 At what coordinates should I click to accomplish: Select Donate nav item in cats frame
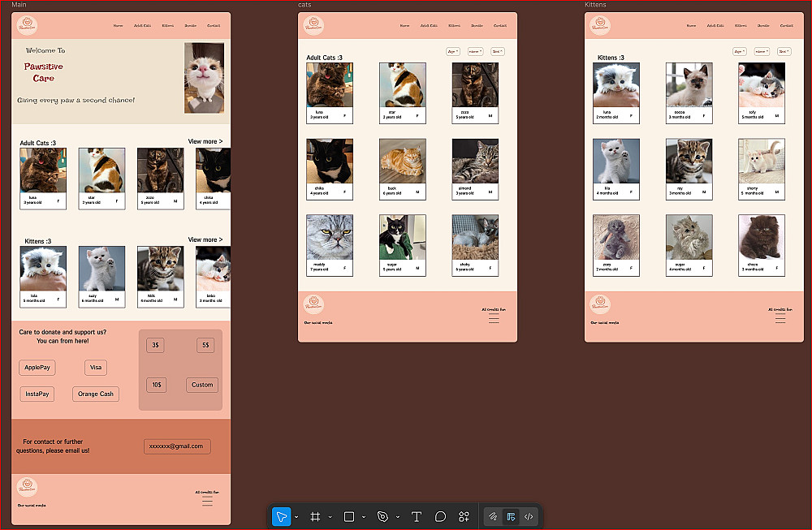[x=477, y=25]
